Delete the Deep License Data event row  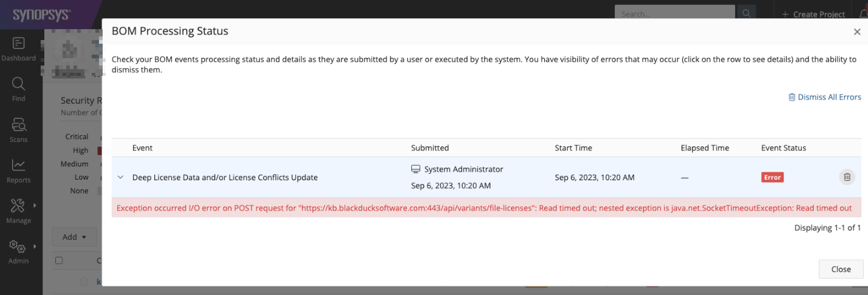tap(847, 177)
